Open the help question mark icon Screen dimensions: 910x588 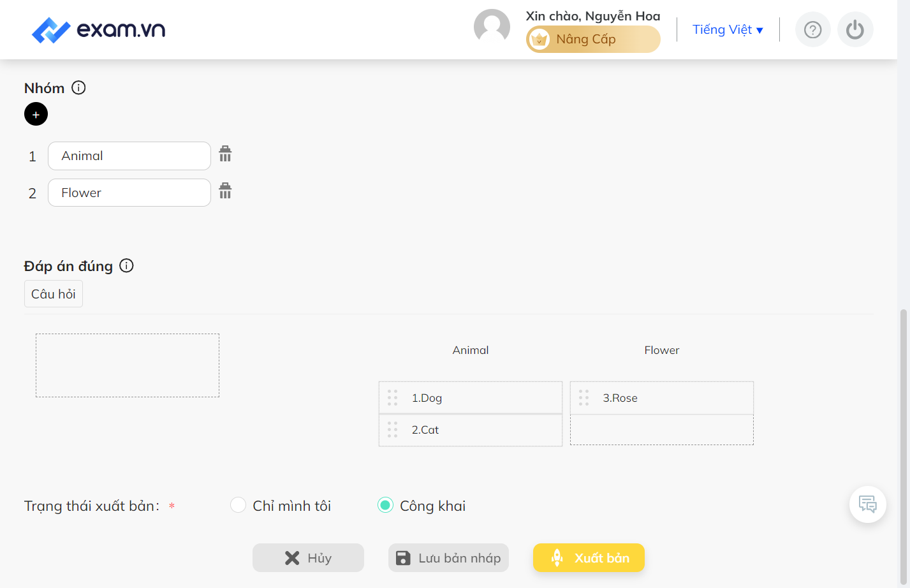pos(812,30)
